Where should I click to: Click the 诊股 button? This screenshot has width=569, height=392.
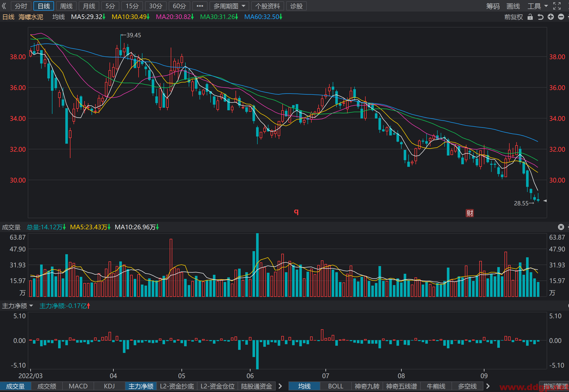tap(296, 6)
